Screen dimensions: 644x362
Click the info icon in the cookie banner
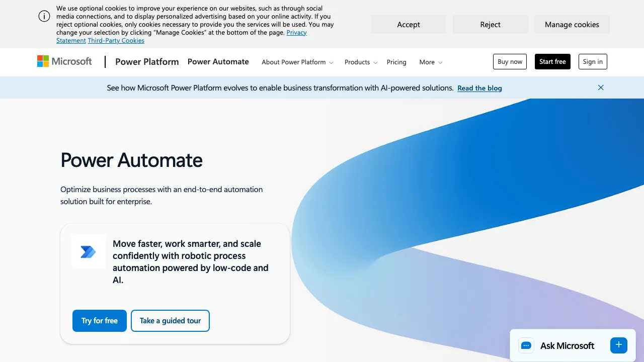coord(44,16)
